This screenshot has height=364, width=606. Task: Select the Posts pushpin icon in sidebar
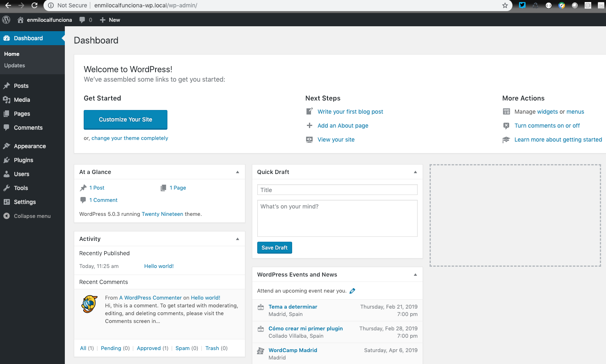click(7, 86)
